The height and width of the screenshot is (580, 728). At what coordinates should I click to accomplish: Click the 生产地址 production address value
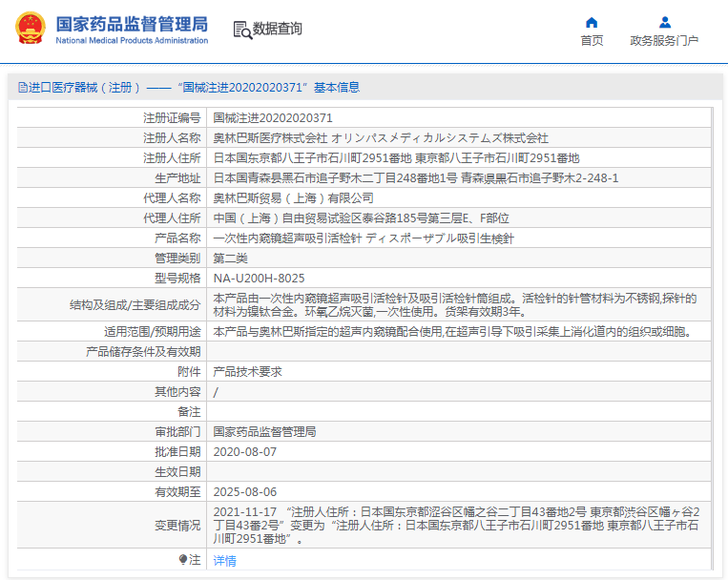tap(416, 177)
